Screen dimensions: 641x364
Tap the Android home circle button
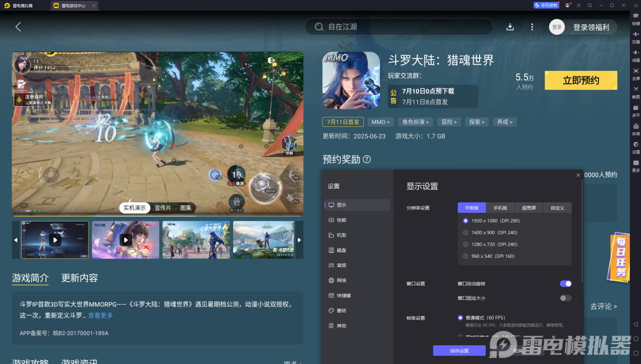coord(636,338)
